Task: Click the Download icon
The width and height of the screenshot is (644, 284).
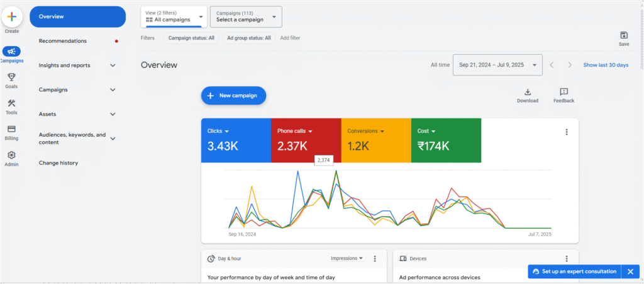Action: pyautogui.click(x=528, y=92)
